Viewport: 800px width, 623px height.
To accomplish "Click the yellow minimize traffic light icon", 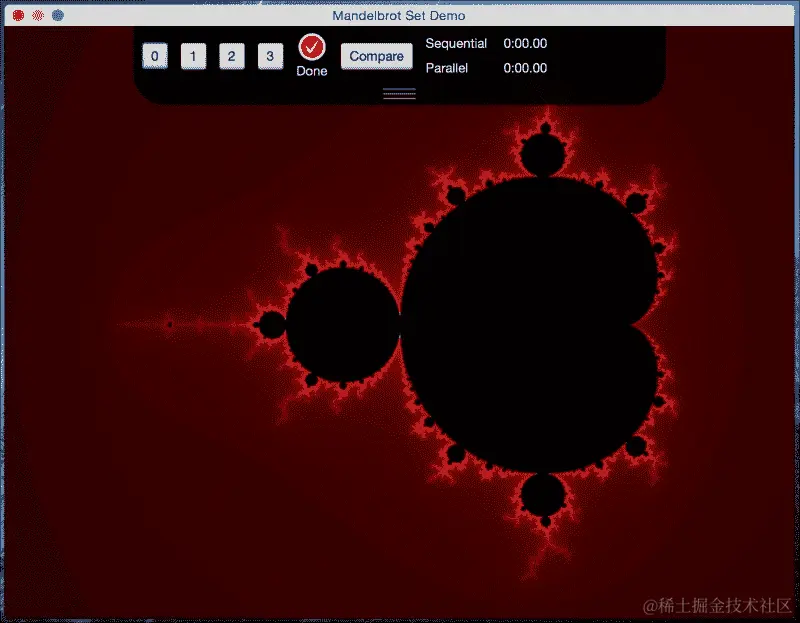I will [x=38, y=15].
